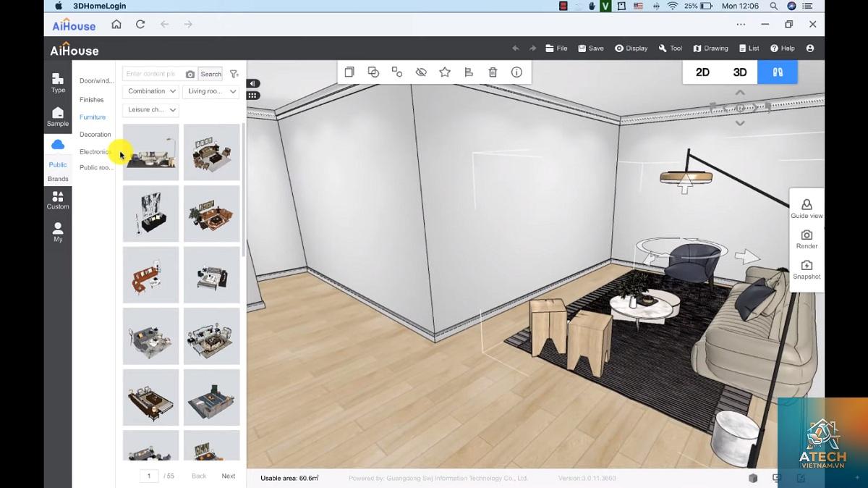Show object info icon
Viewport: 868px width, 488px height.
click(516, 72)
